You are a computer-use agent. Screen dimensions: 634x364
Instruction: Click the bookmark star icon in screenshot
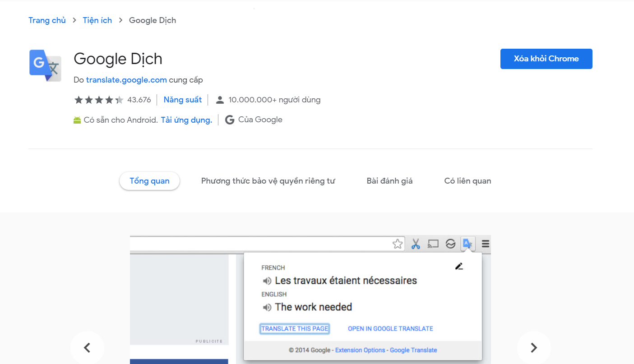[x=397, y=244]
